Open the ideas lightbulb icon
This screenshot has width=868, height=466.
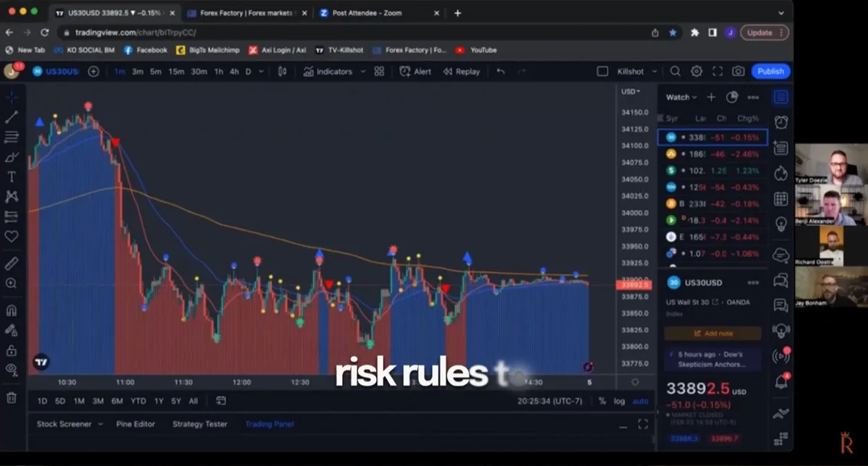[781, 225]
